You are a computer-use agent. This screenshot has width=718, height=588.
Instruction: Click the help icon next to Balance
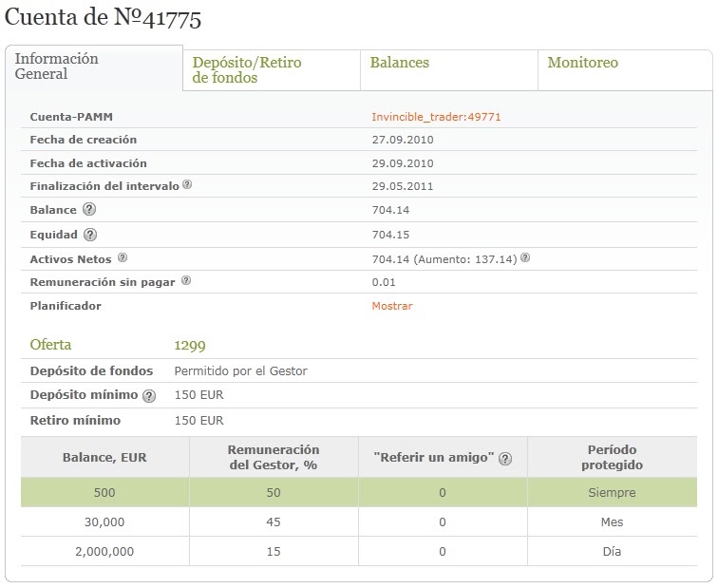[89, 209]
